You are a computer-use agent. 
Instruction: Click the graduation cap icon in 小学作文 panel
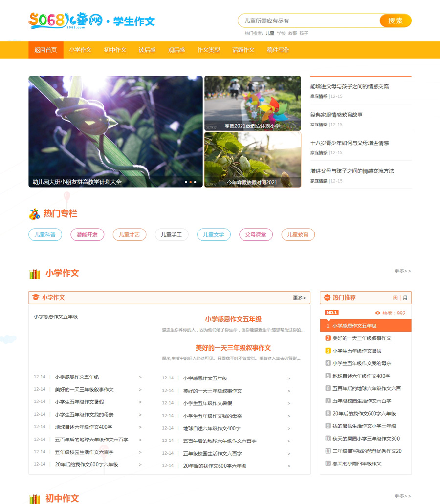coord(36,297)
